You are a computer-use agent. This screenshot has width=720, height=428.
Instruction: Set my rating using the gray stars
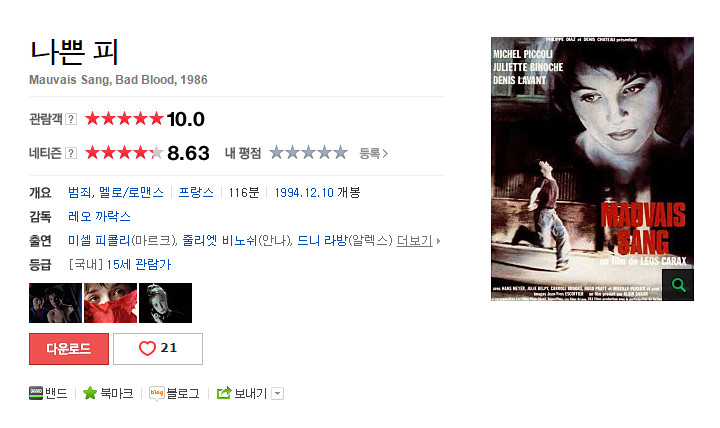pyautogui.click(x=308, y=152)
